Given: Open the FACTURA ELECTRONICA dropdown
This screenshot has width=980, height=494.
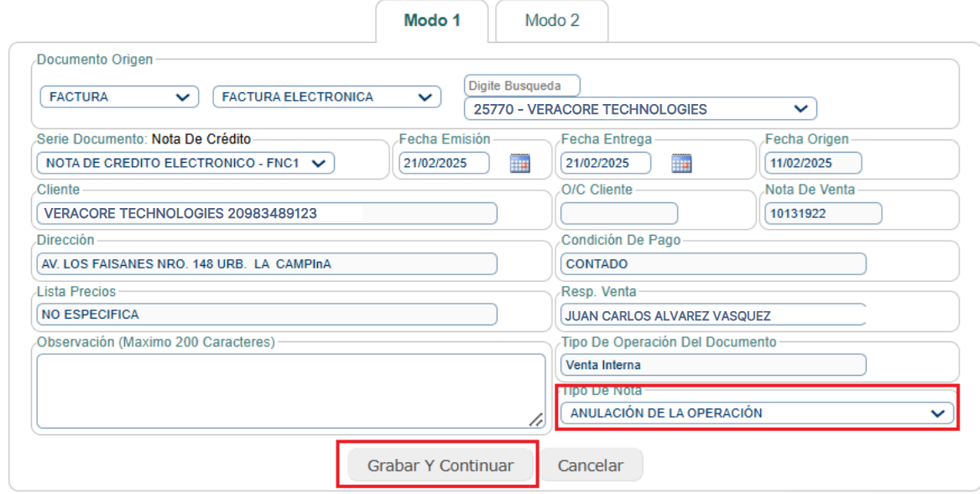Looking at the screenshot, I should [x=327, y=96].
